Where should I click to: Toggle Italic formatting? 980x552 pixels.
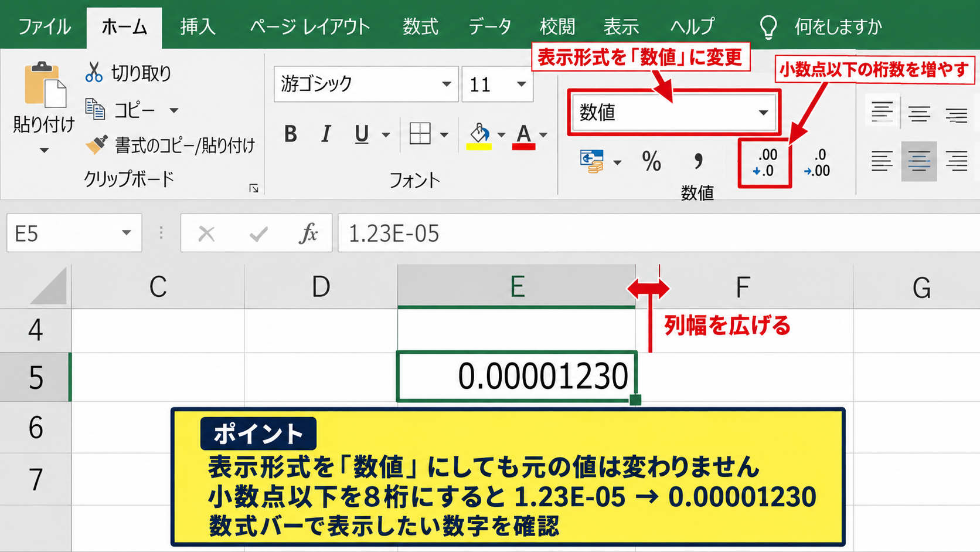point(326,134)
